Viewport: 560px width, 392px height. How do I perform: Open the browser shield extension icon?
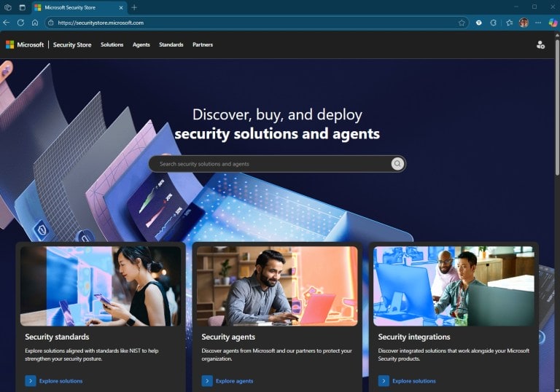(479, 23)
